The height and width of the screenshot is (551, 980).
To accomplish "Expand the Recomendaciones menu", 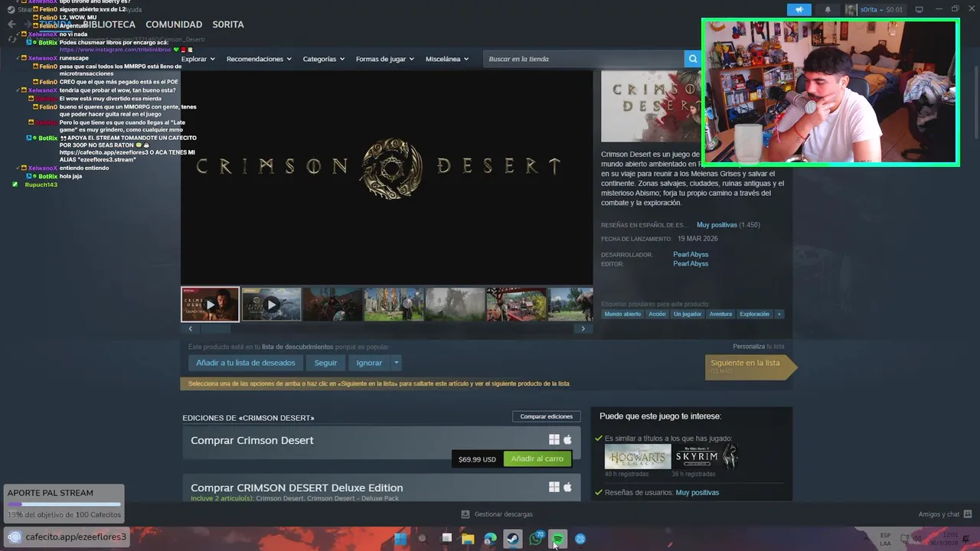I will coord(259,59).
